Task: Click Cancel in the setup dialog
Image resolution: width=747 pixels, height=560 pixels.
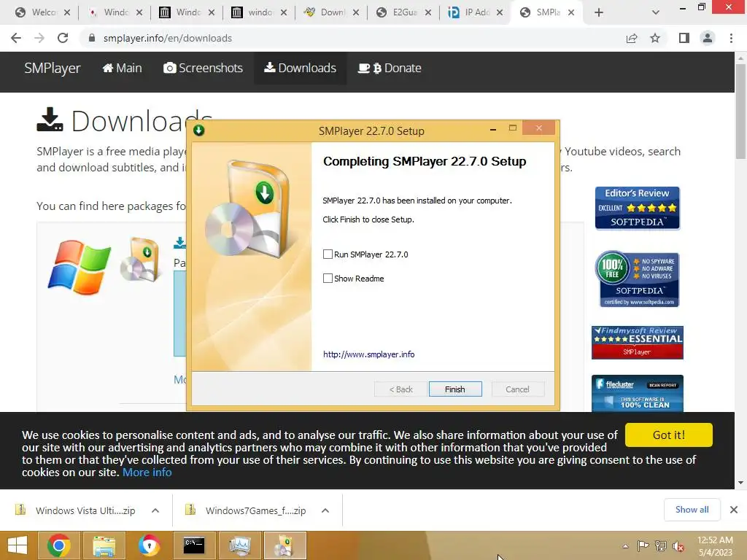Action: click(x=517, y=389)
